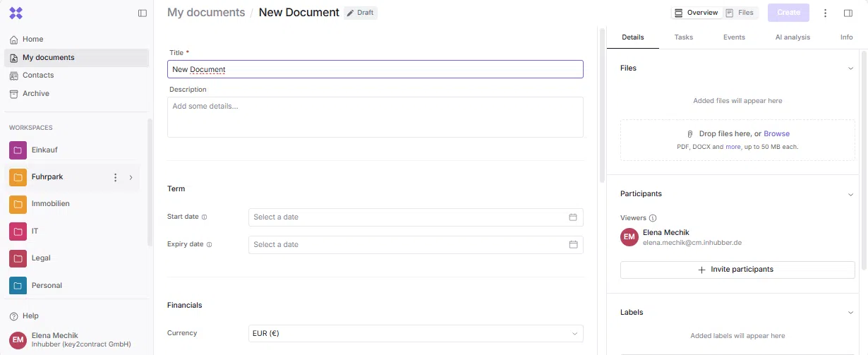The image size is (868, 355).
Task: Switch to Files view
Action: (x=740, y=13)
